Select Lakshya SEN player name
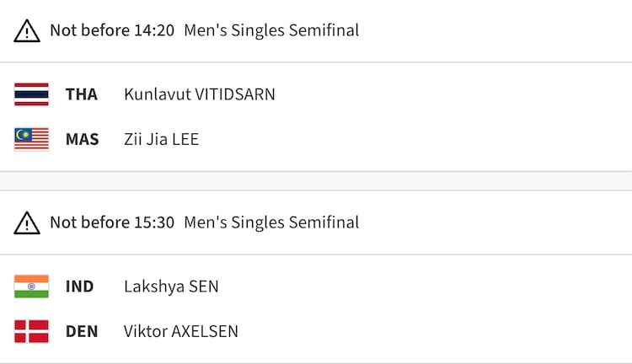The height and width of the screenshot is (364, 632). pyautogui.click(x=171, y=286)
